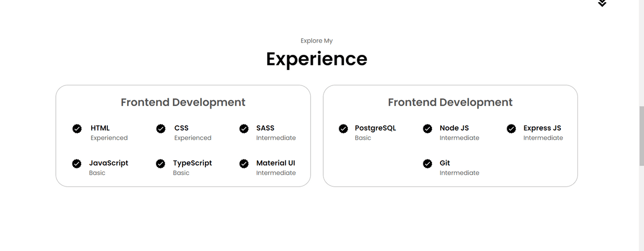Click the checkmark badge next to CSS

[x=160, y=128]
